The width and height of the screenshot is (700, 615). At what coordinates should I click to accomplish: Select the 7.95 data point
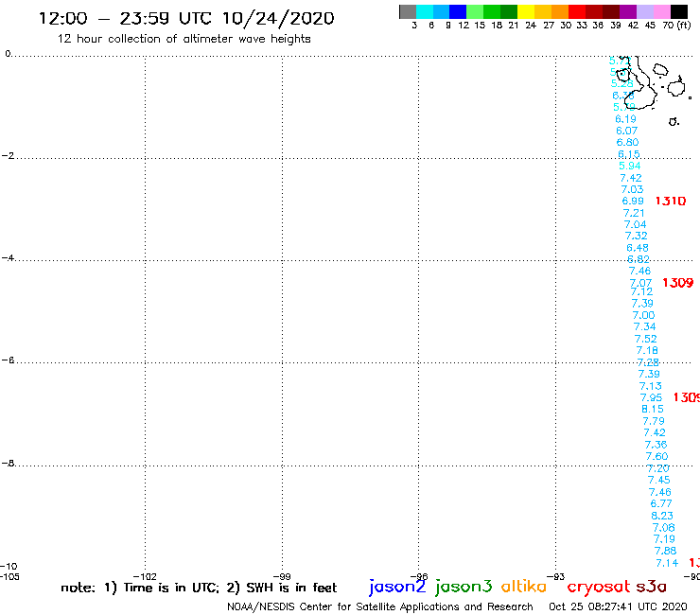652,397
